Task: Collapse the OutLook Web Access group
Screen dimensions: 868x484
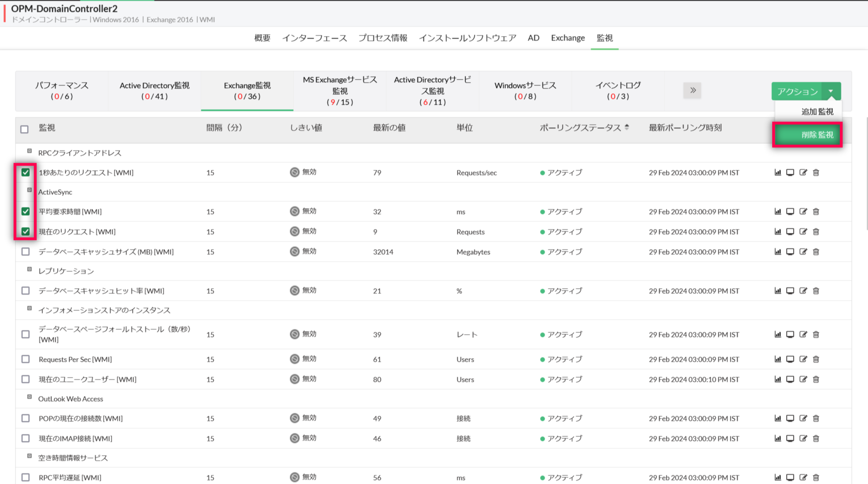Action: 29,397
